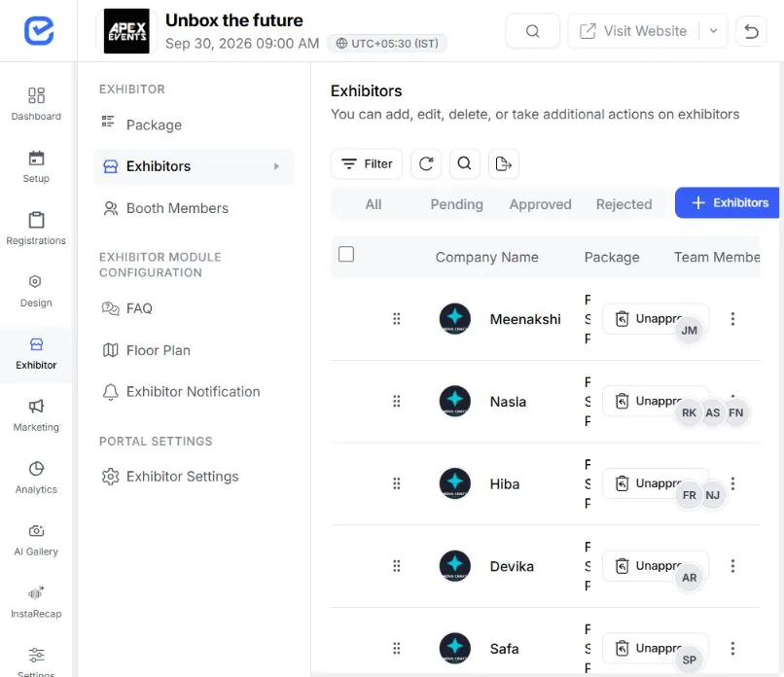Open Exhibitor Settings in portal settings
Viewport: 784px width, 677px height.
pos(194,477)
